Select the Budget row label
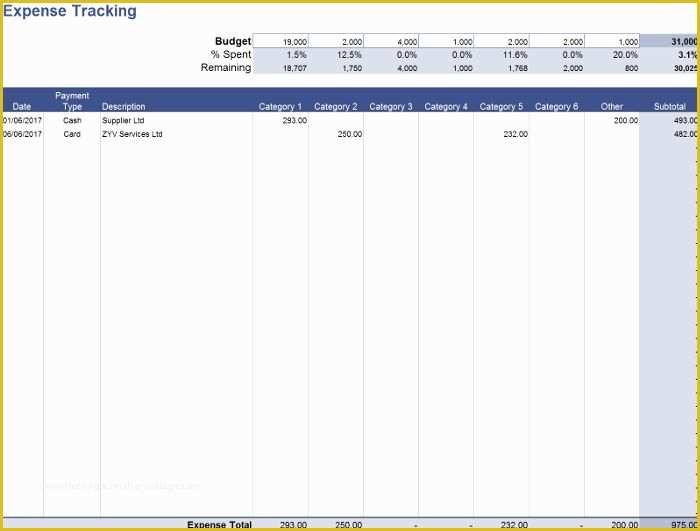The width and height of the screenshot is (700, 531). [x=233, y=41]
